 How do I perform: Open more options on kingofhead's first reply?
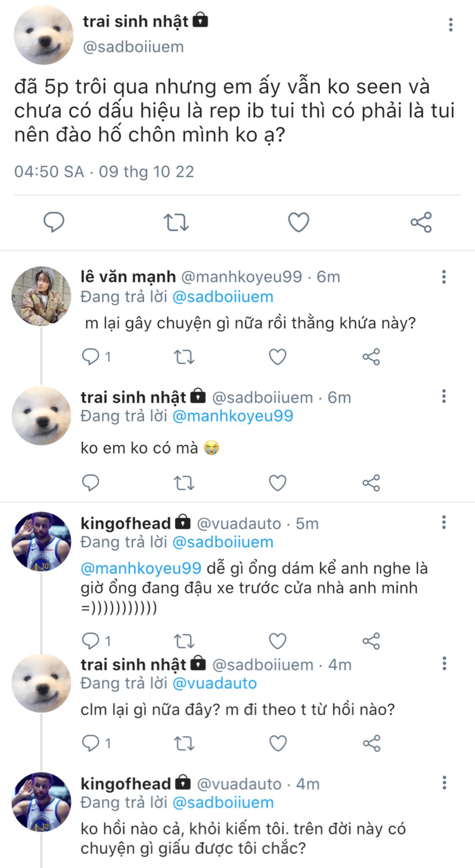point(444,523)
